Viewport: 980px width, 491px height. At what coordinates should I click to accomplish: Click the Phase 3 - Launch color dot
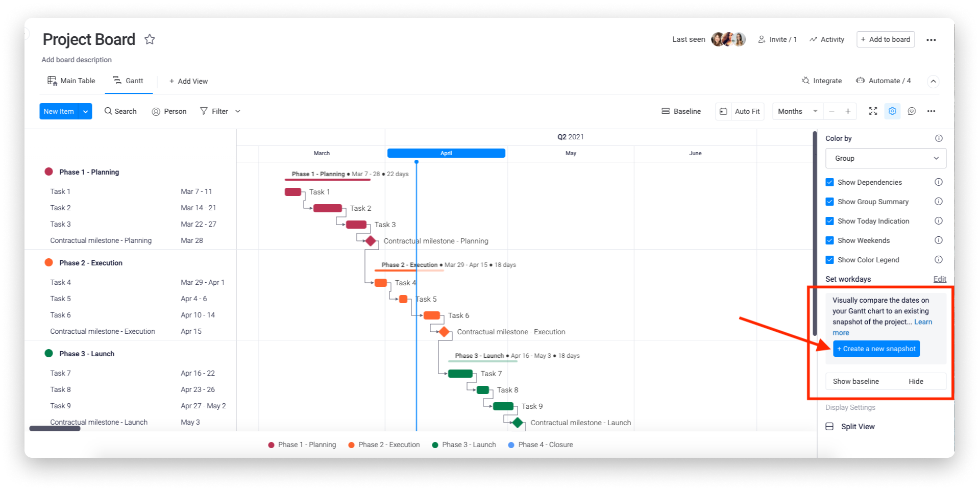[49, 353]
